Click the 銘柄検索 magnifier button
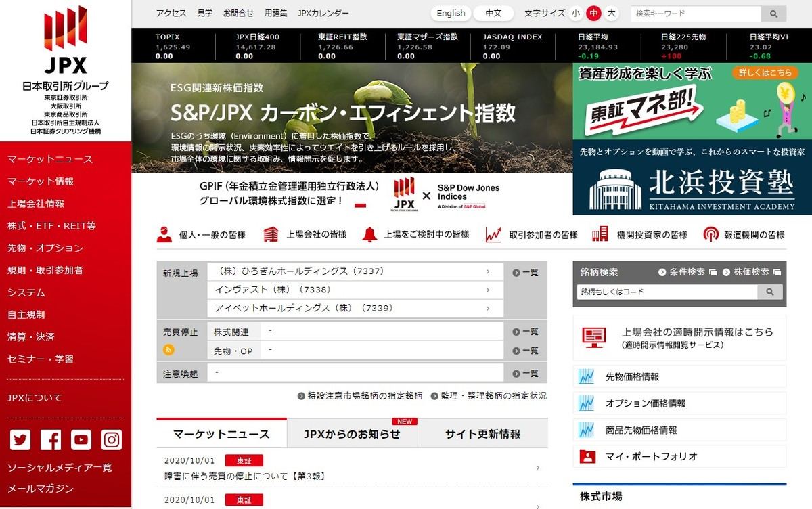This screenshot has height=509, width=812. (769, 292)
